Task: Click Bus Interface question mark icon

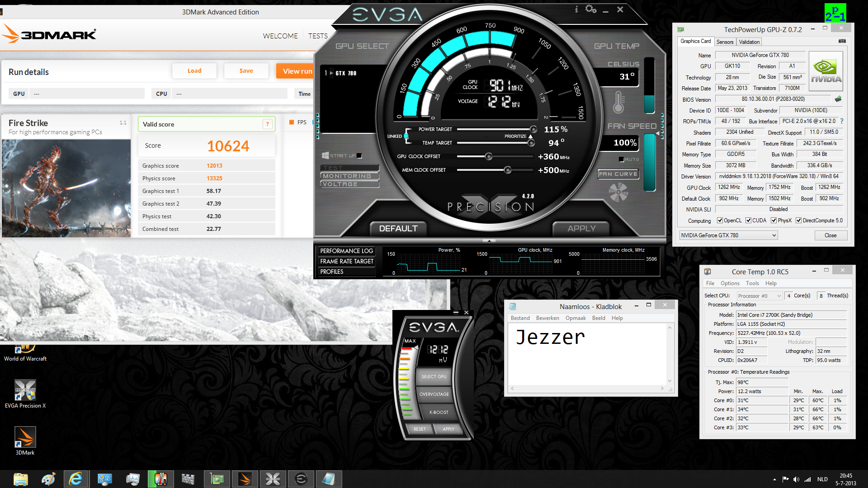Action: click(x=842, y=121)
